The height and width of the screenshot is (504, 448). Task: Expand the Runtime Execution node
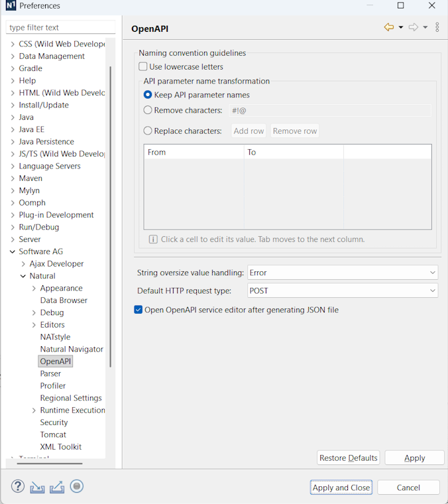pos(34,410)
